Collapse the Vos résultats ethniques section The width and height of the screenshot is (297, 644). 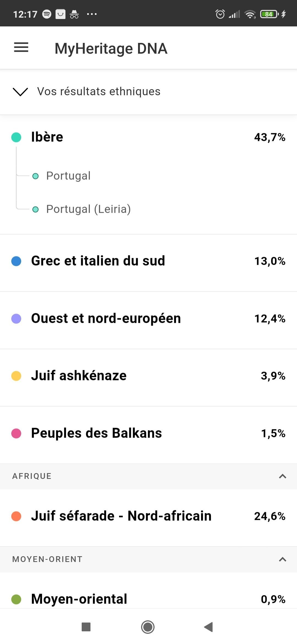[x=20, y=92]
